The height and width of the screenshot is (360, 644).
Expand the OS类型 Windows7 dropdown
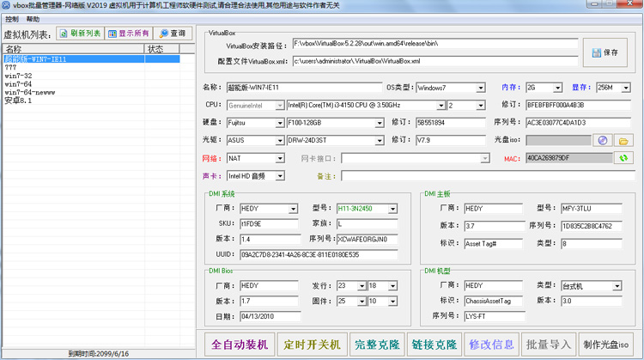pyautogui.click(x=481, y=88)
